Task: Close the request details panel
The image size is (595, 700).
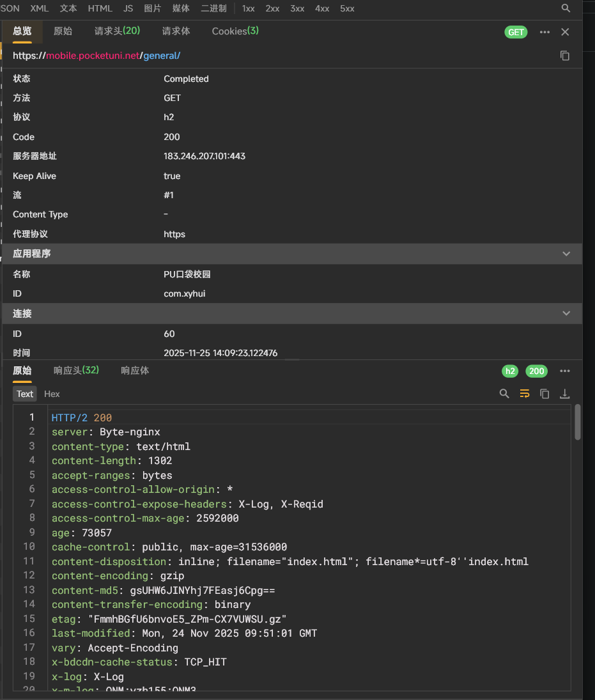Action: coord(565,32)
